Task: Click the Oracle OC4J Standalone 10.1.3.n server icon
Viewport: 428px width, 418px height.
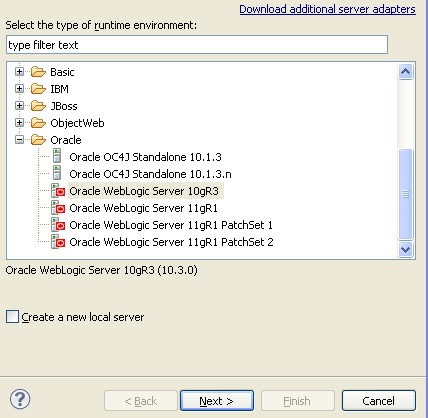Action: [x=57, y=173]
